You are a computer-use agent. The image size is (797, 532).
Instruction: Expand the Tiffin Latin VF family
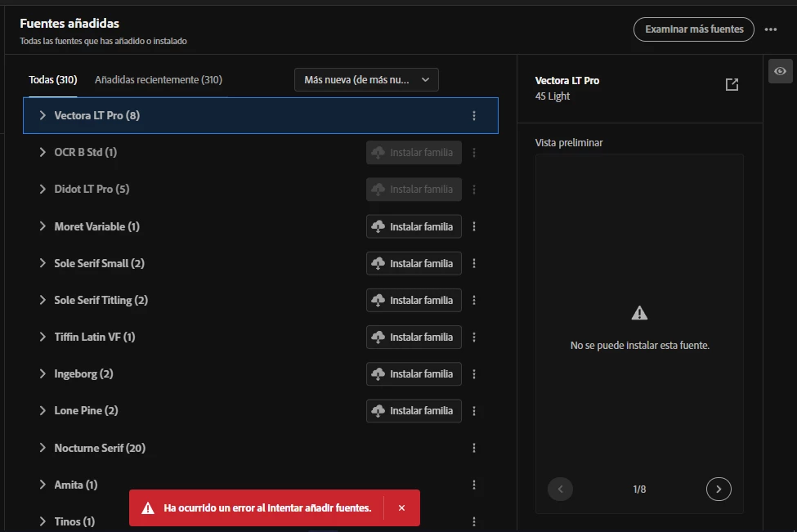point(43,337)
